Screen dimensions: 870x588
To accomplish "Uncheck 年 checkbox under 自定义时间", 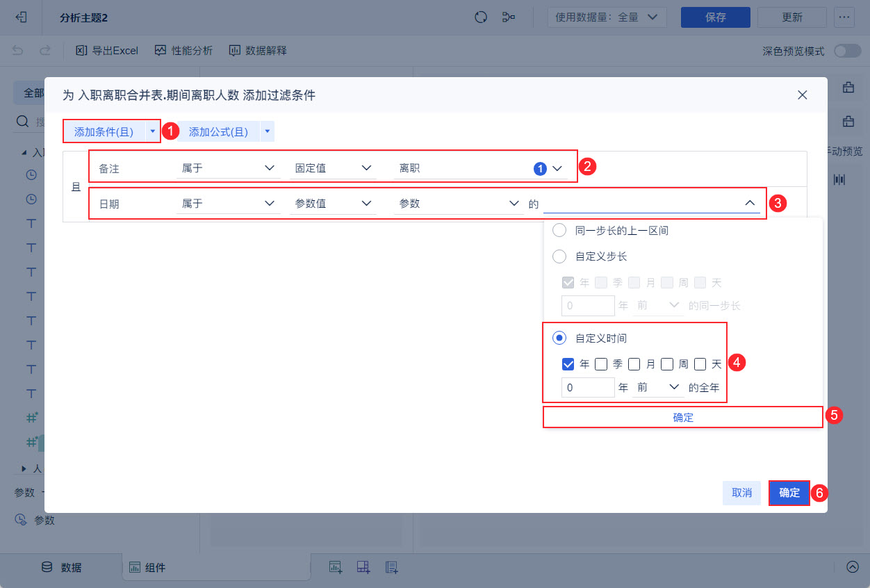I will (x=568, y=364).
